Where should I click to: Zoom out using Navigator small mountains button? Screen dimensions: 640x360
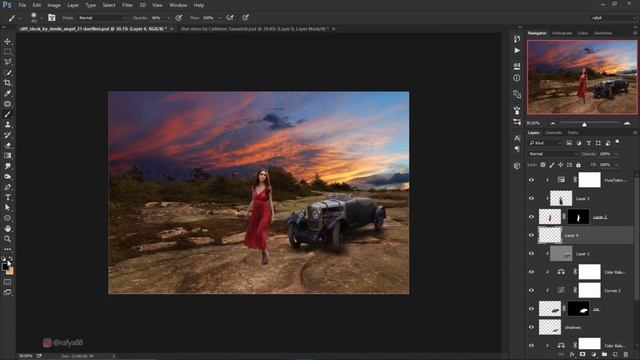pyautogui.click(x=553, y=123)
